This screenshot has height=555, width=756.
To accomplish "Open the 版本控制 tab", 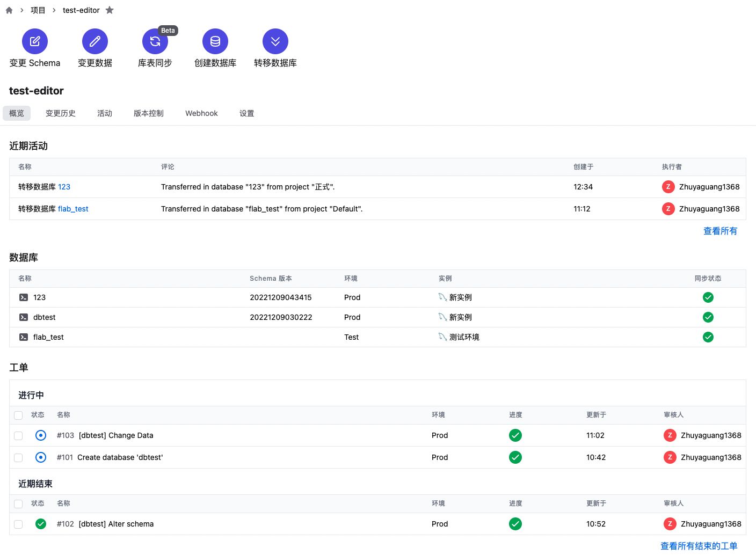I will [x=149, y=113].
